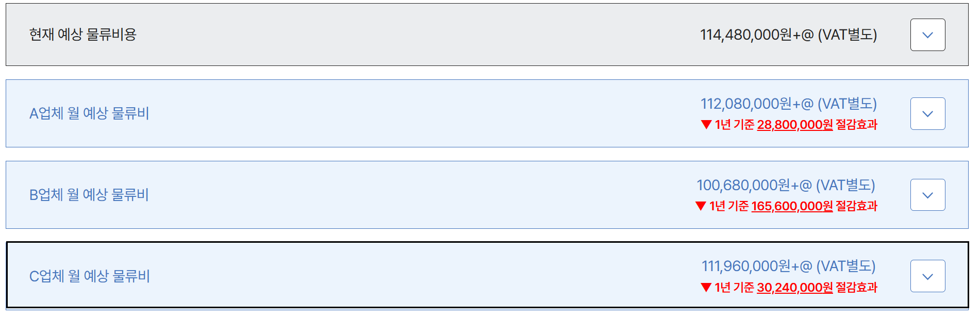Click the 절감효과 text in A업체 row
The width and height of the screenshot is (980, 318).
tap(856, 125)
